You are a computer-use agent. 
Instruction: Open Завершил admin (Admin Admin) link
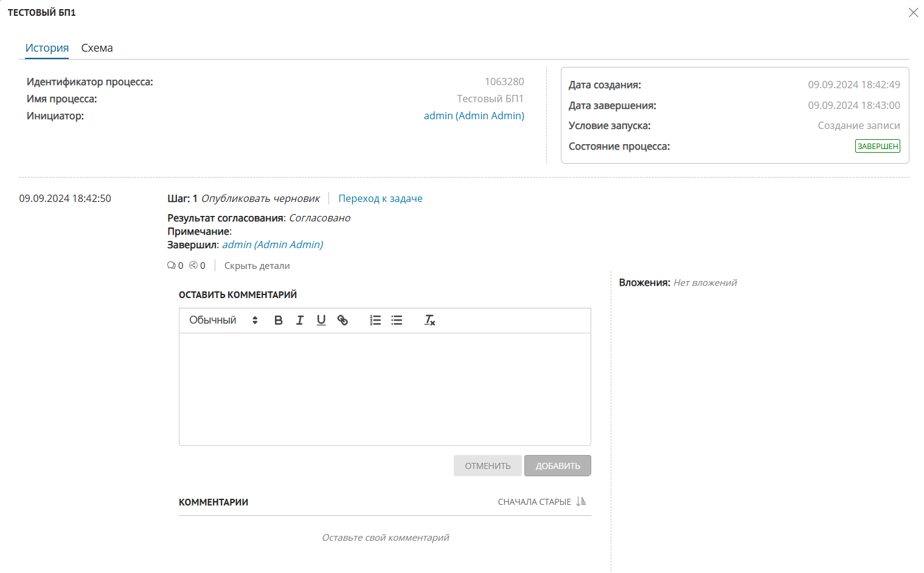pos(273,245)
